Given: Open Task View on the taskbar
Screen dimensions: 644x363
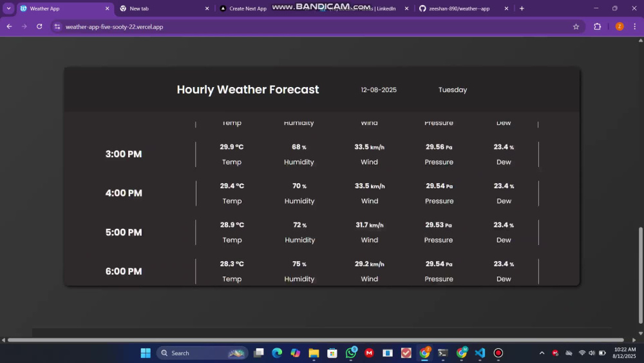Looking at the screenshot, I should pyautogui.click(x=259, y=353).
